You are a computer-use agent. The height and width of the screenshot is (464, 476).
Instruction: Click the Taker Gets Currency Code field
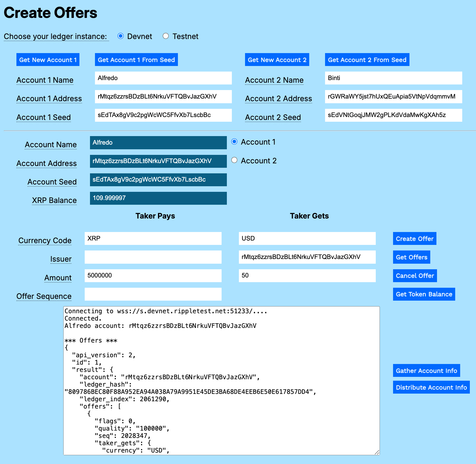(307, 238)
